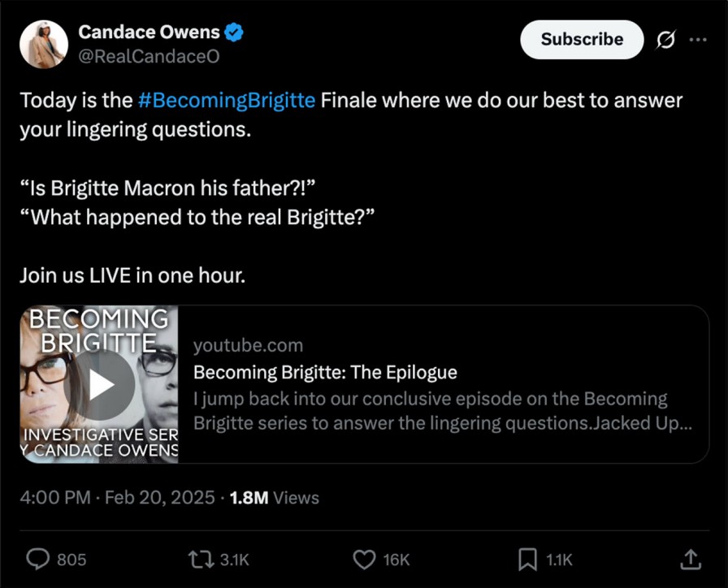This screenshot has height=588, width=728.
Task: Click the Candace Owens display name
Action: pyautogui.click(x=149, y=32)
